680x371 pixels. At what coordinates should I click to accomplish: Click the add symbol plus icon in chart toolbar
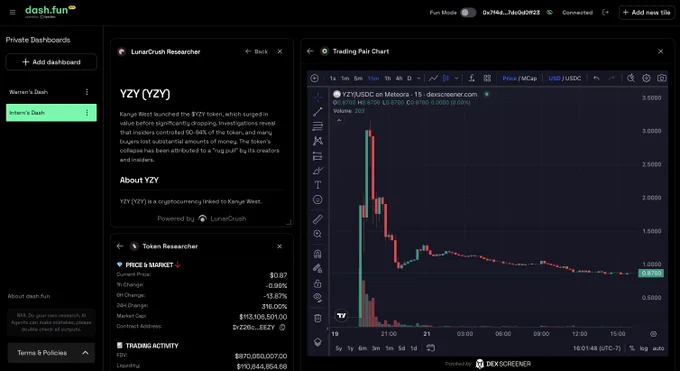[315, 78]
